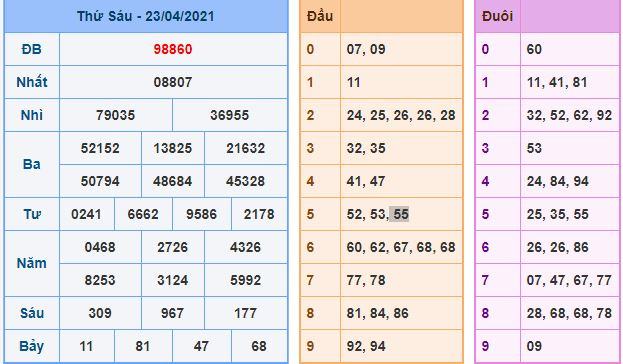Viewport: 623px width, 364px height.
Task: Select fifth prize number 8253
Action: (x=100, y=280)
